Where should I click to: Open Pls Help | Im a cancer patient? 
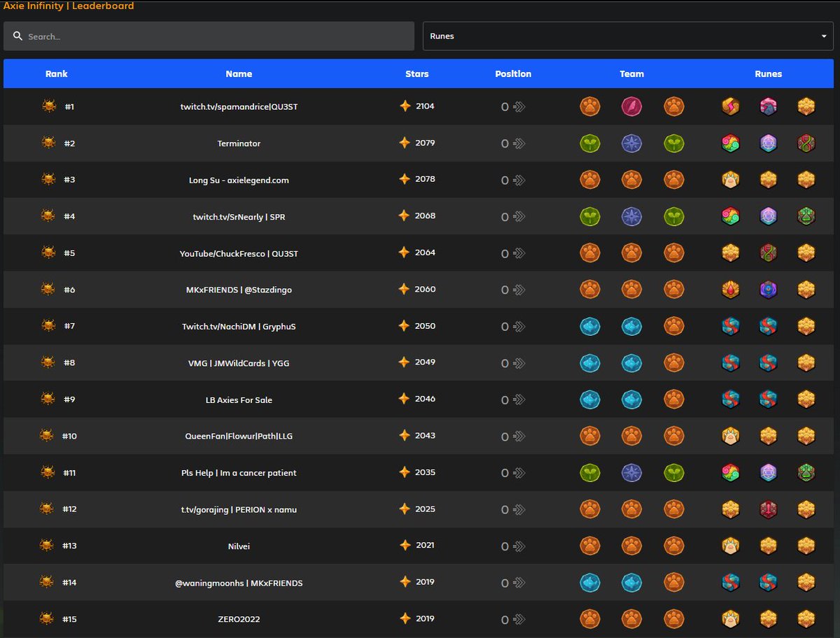[239, 473]
